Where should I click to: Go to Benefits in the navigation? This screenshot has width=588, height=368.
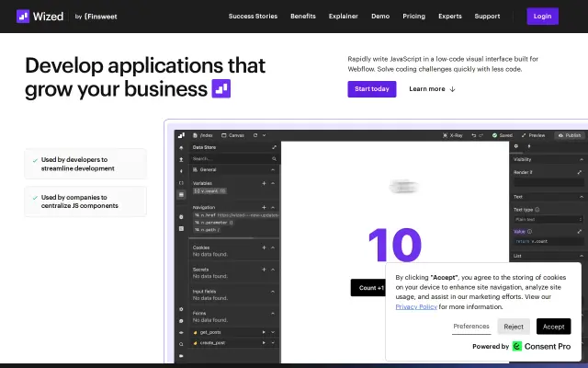click(303, 17)
